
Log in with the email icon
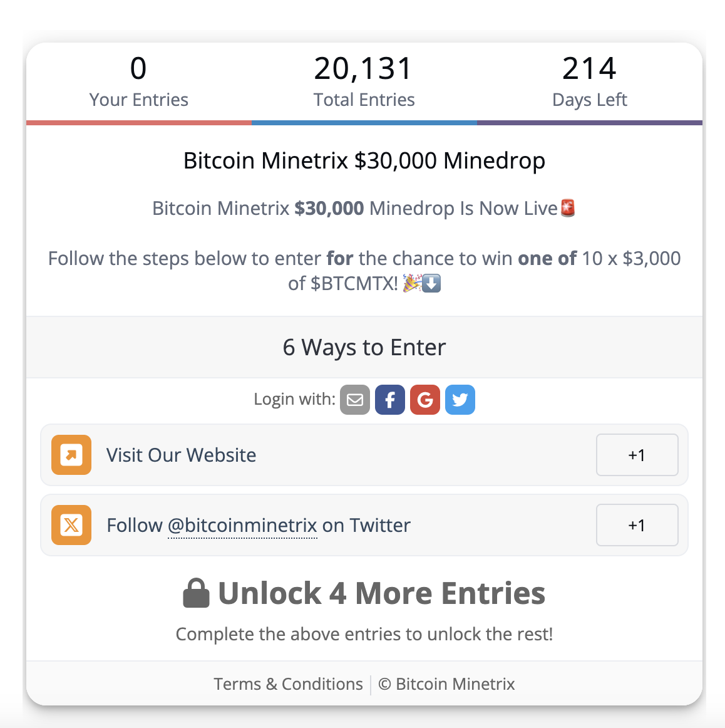[x=355, y=399]
